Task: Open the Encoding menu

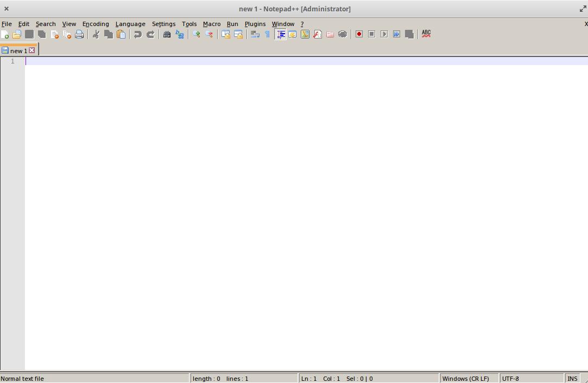Action: pyautogui.click(x=96, y=24)
